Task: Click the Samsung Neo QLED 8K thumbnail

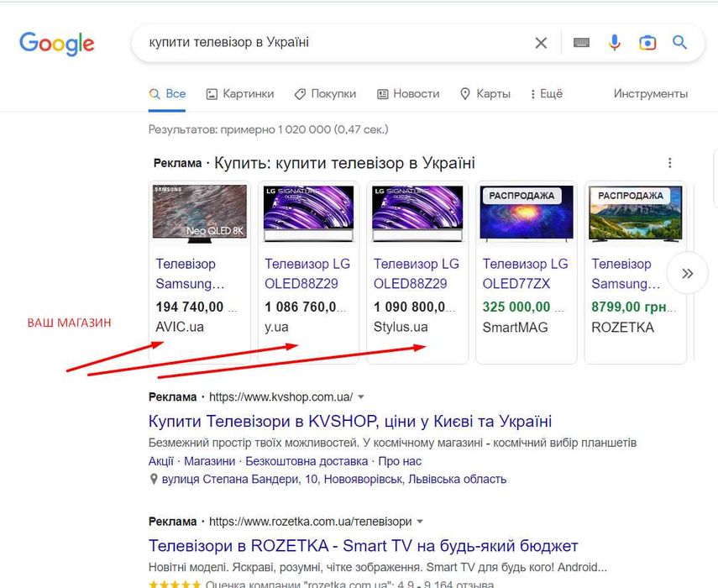Action: click(200, 213)
